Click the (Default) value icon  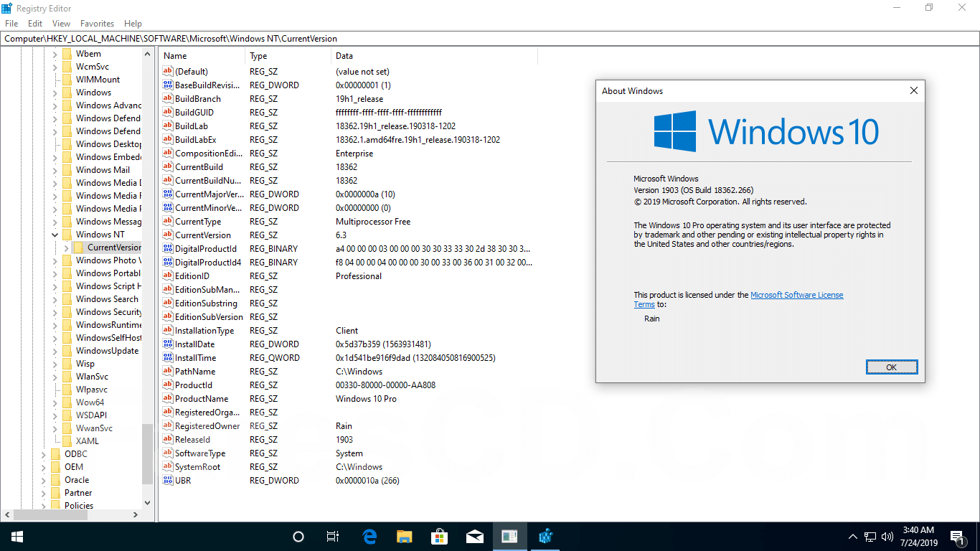[168, 72]
